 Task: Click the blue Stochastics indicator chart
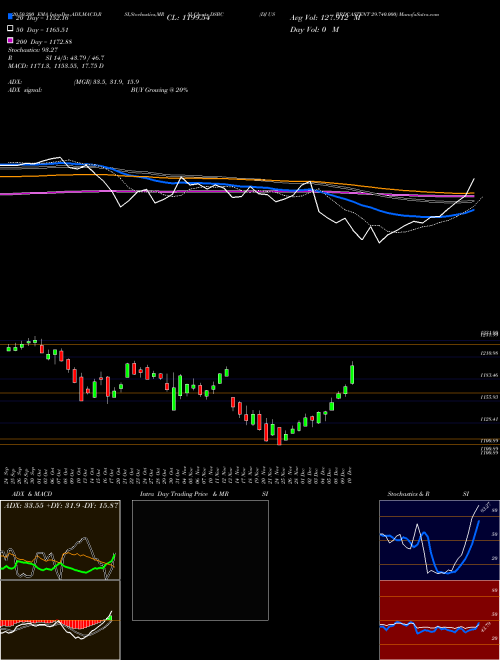click(439, 540)
